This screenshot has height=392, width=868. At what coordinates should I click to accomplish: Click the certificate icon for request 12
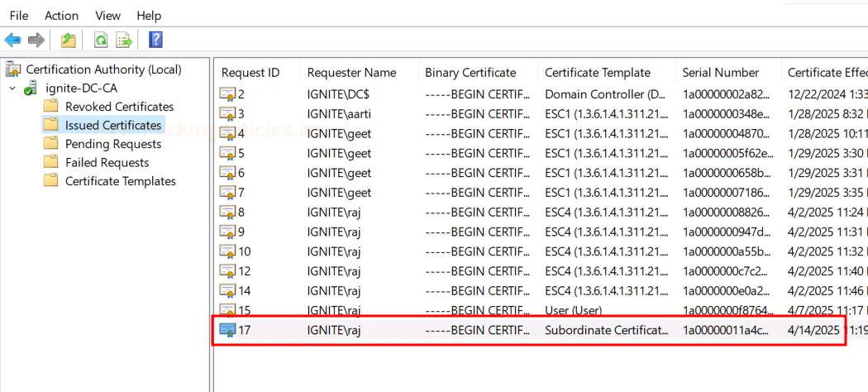(227, 271)
